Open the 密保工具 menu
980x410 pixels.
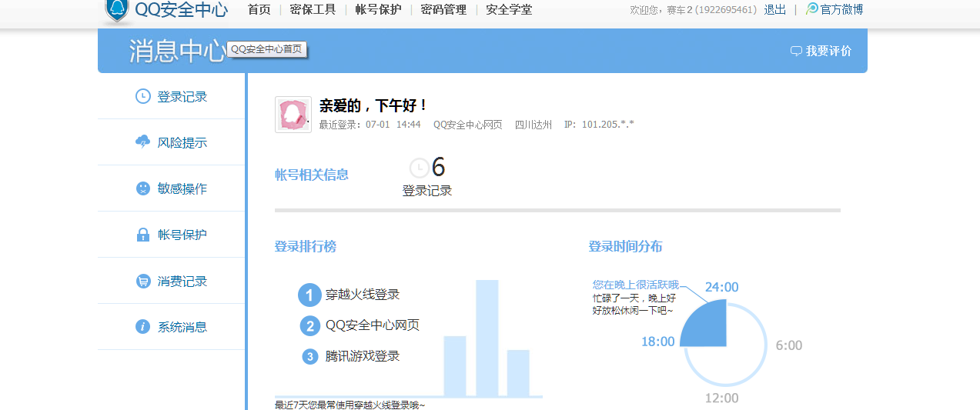[x=313, y=9]
